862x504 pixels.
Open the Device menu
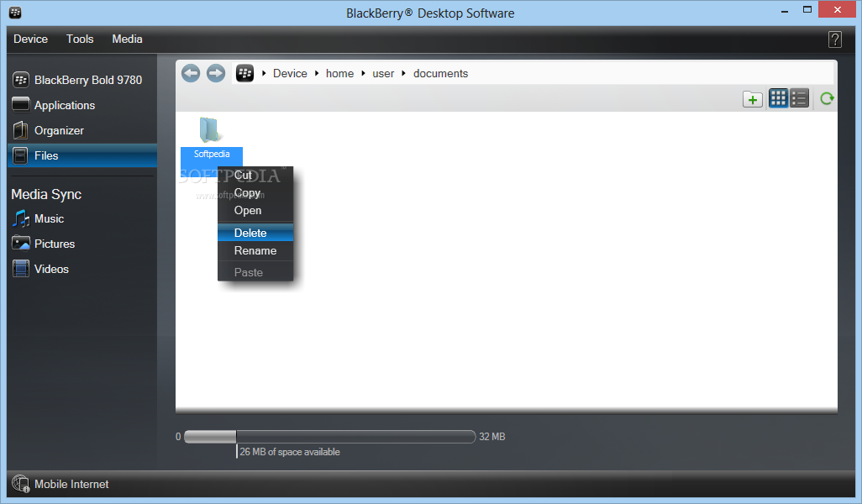click(x=31, y=39)
